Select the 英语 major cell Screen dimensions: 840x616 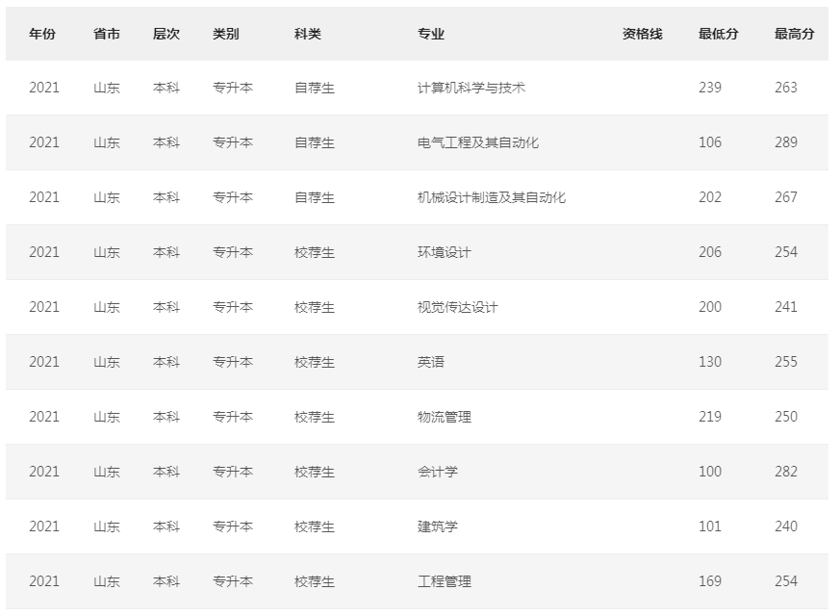(x=431, y=362)
